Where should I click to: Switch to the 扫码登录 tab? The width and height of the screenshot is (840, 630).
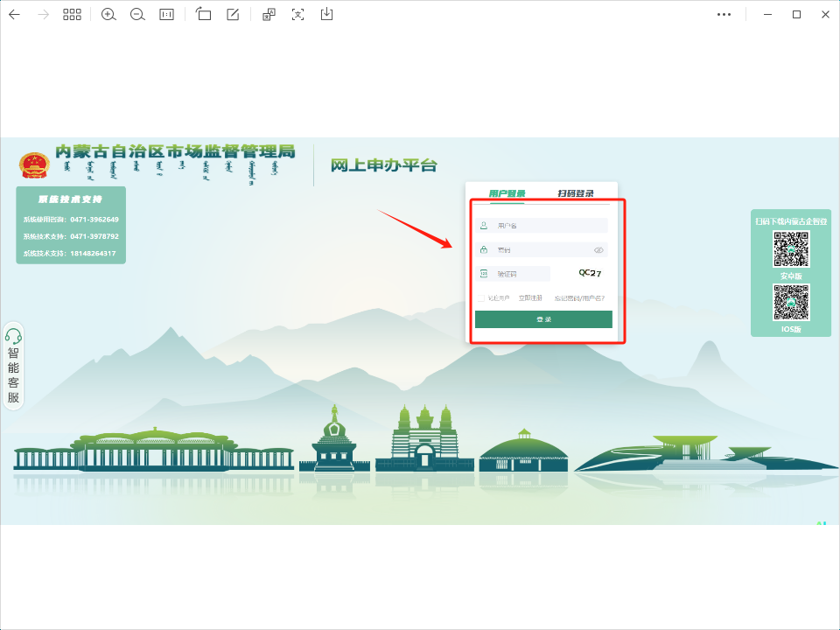(x=576, y=193)
